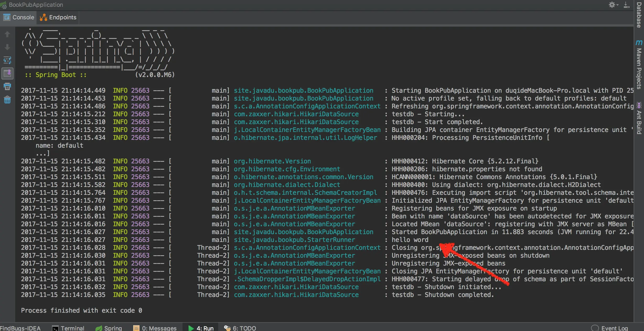Open the Spring tool window

click(109, 328)
